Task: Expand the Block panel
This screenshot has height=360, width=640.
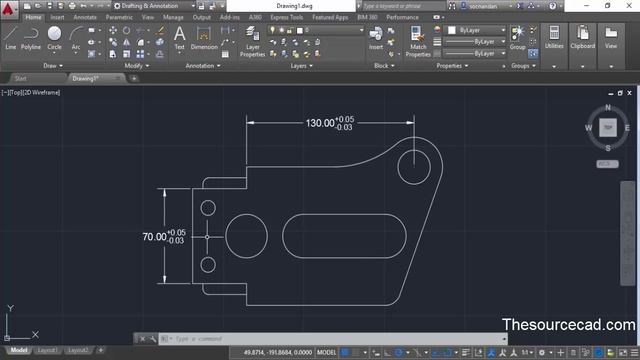Action: tap(384, 66)
